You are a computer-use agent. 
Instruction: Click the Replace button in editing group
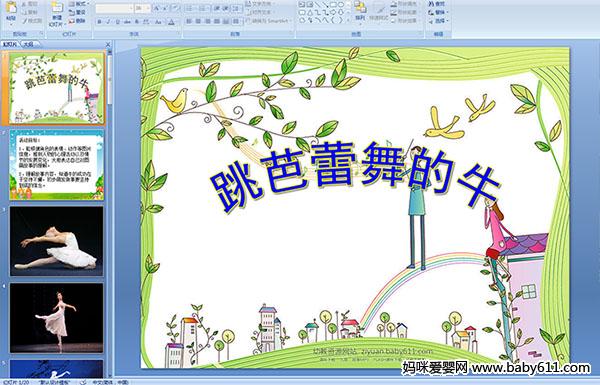(437, 12)
